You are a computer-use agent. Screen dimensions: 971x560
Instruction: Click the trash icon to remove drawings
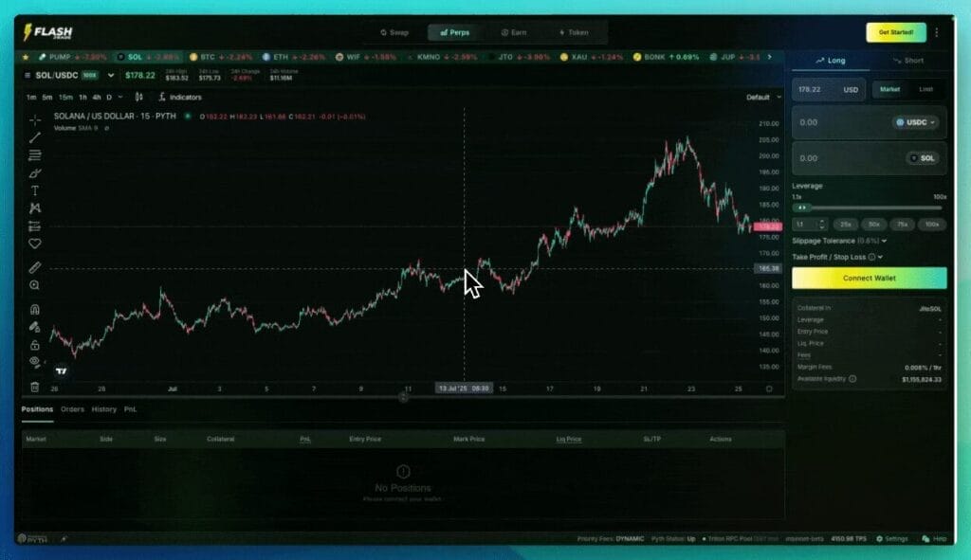35,387
